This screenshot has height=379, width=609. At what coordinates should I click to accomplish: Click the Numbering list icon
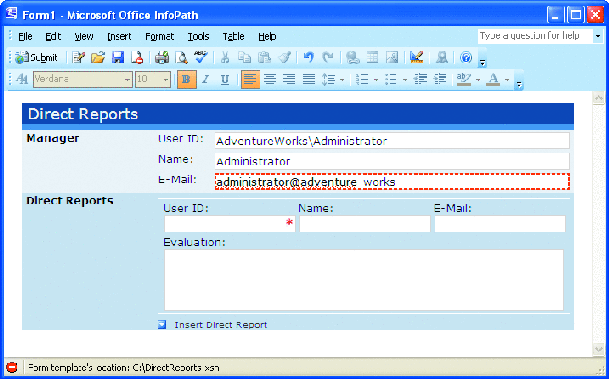362,79
